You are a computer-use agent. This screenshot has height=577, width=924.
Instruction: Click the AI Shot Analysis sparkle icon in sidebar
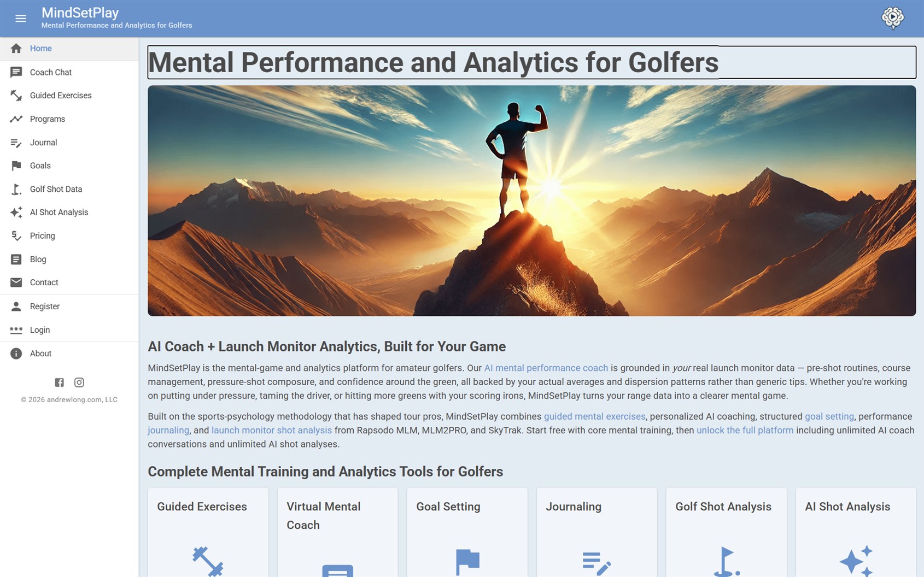tap(16, 213)
